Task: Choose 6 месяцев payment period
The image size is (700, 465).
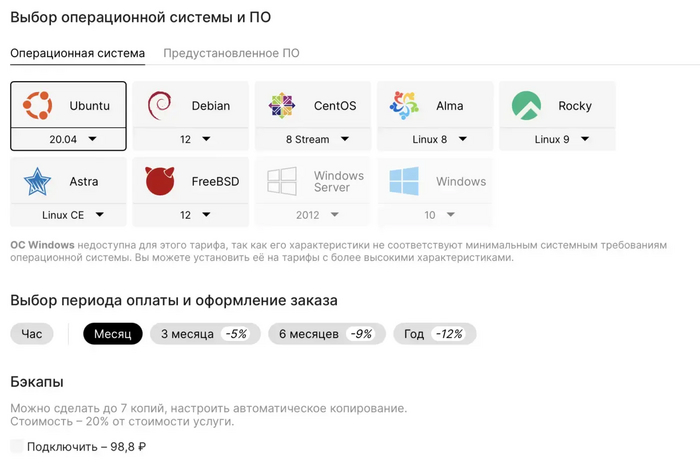Action: (x=327, y=334)
